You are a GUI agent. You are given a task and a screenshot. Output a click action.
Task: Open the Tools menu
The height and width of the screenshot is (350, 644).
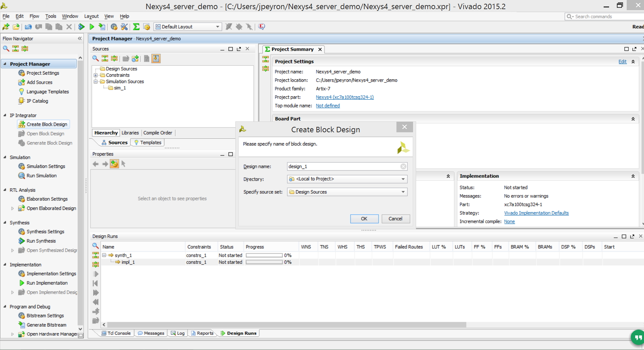(x=51, y=16)
